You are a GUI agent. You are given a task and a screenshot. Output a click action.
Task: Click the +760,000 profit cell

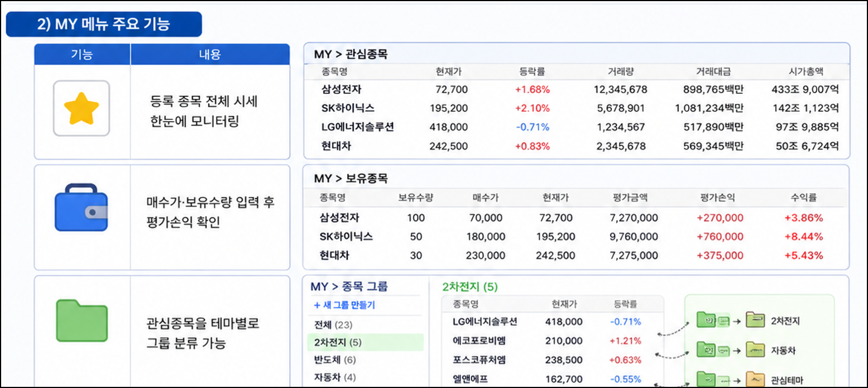click(x=720, y=237)
